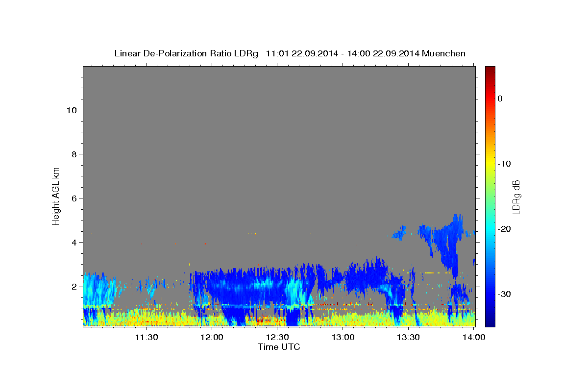Click the 13:00 time tick label
Image resolution: width=588 pixels, height=392 pixels.
[343, 337]
